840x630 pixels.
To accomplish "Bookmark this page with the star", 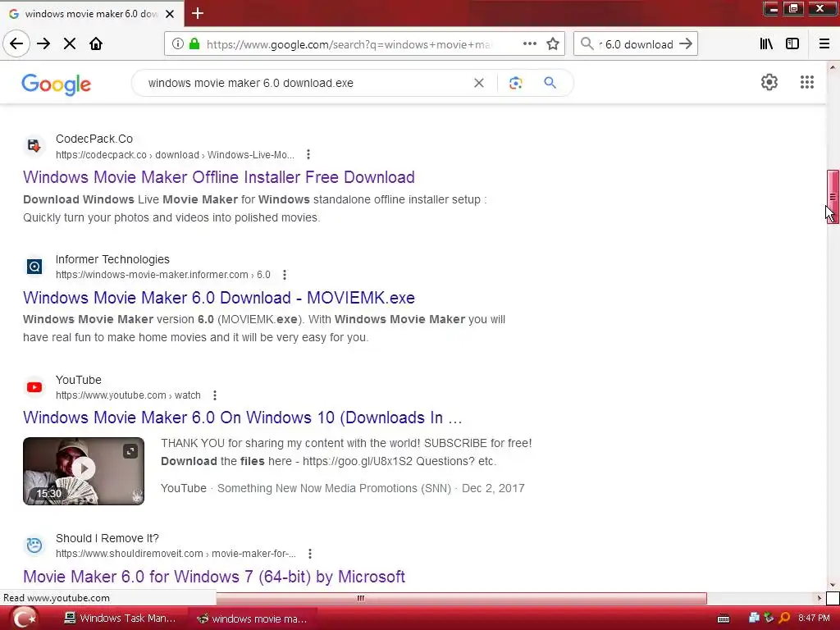I will [x=553, y=44].
